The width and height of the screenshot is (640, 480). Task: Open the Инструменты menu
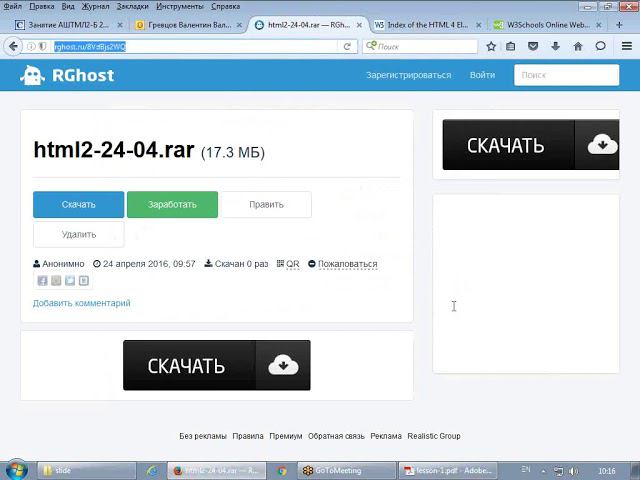[x=180, y=7]
